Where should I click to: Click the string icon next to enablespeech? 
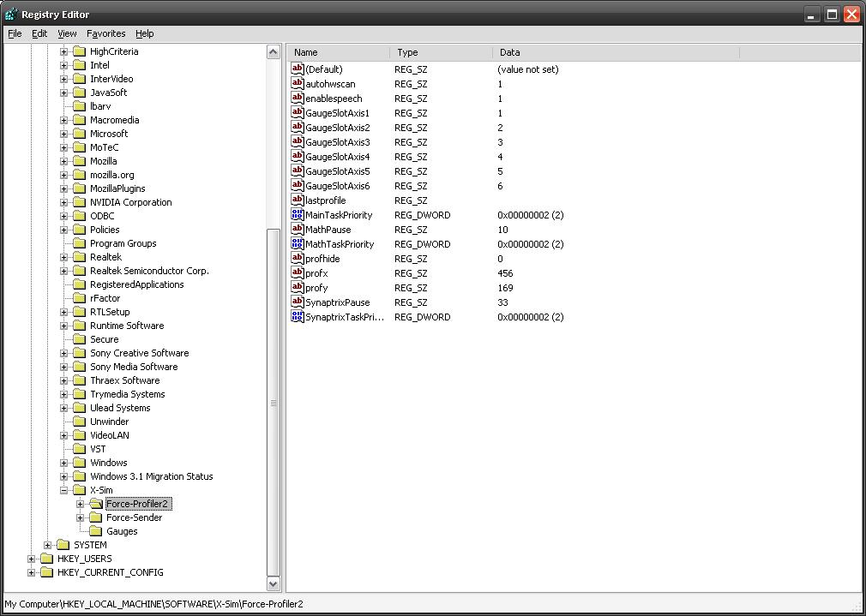[x=298, y=99]
